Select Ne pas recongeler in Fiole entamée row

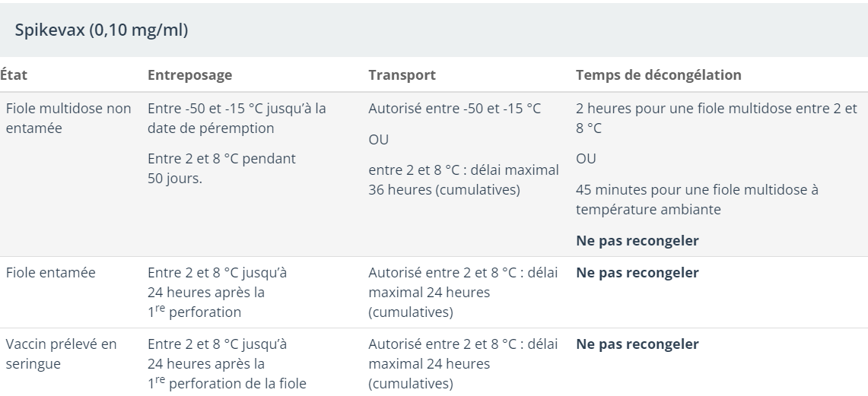[637, 272]
